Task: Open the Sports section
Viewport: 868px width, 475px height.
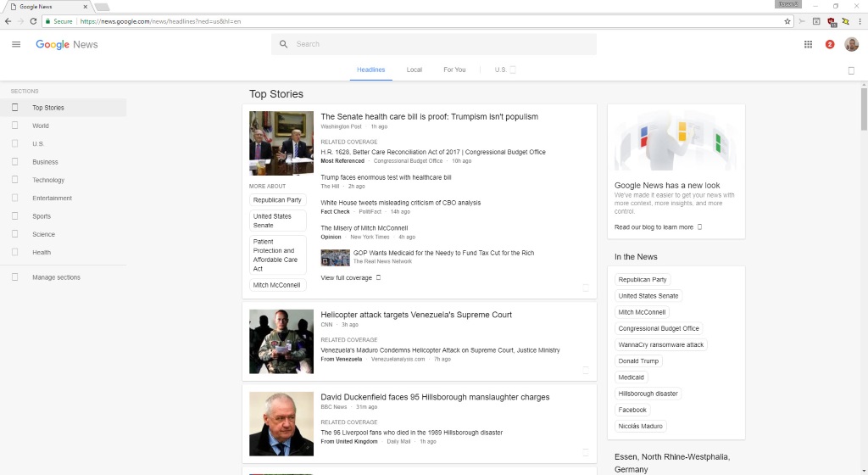Action: [63, 216]
